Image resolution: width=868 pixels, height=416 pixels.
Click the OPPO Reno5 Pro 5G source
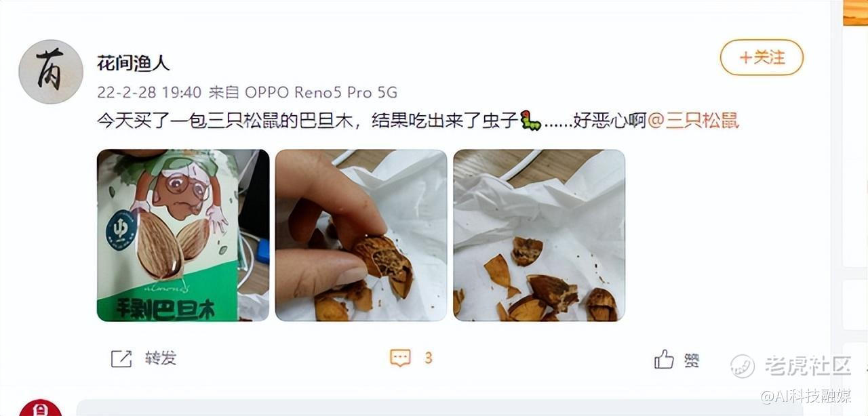coord(321,92)
